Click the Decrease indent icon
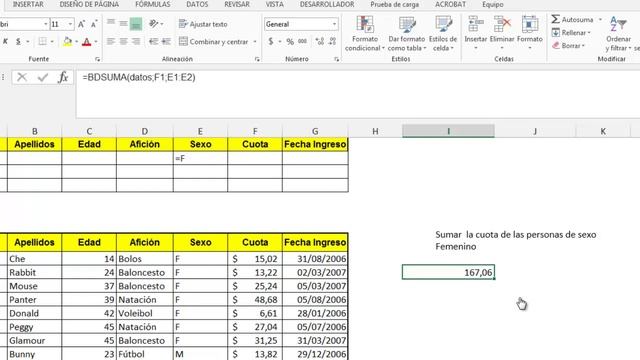This screenshot has width=640, height=360. (x=153, y=42)
